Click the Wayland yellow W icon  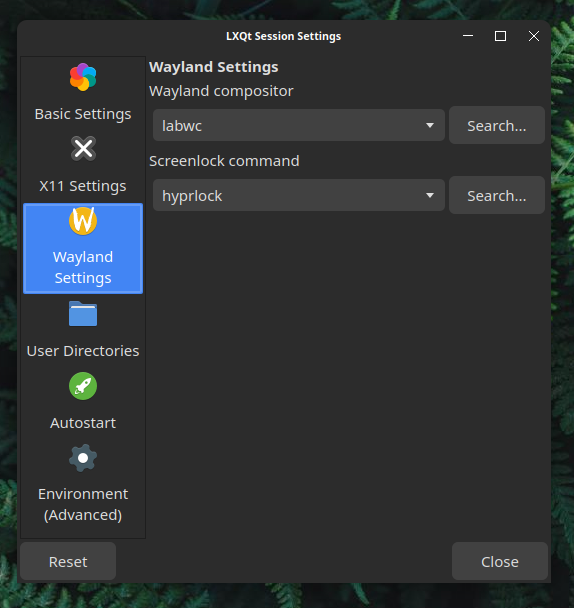pos(83,221)
